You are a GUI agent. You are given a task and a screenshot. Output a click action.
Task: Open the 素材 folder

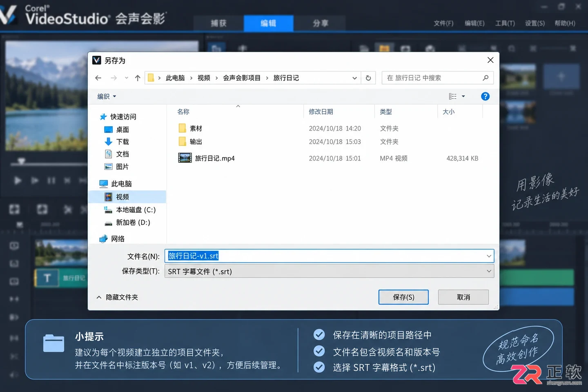pyautogui.click(x=190, y=129)
